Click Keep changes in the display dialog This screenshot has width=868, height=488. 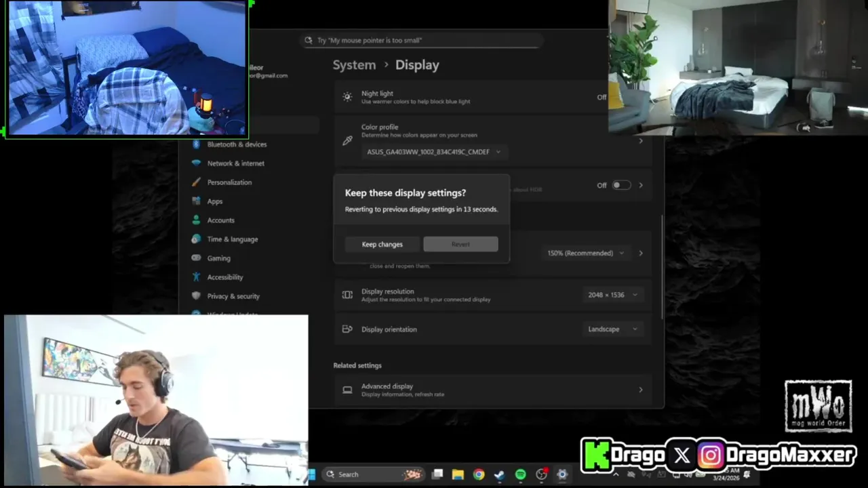(x=382, y=244)
